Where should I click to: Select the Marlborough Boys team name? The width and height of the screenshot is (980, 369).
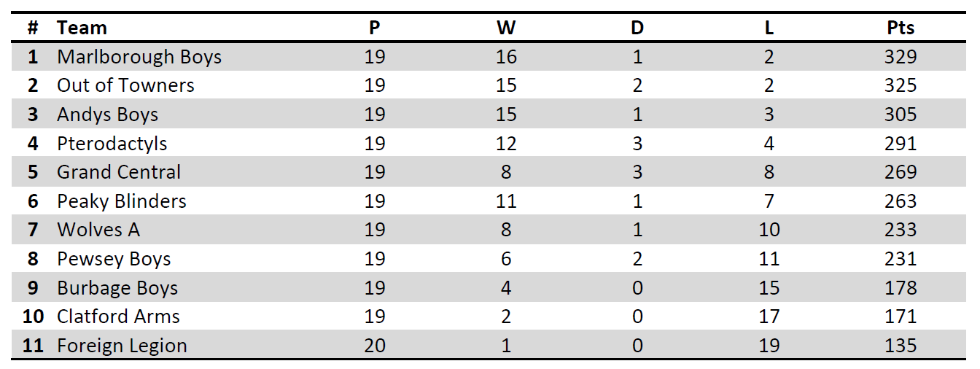click(x=139, y=57)
